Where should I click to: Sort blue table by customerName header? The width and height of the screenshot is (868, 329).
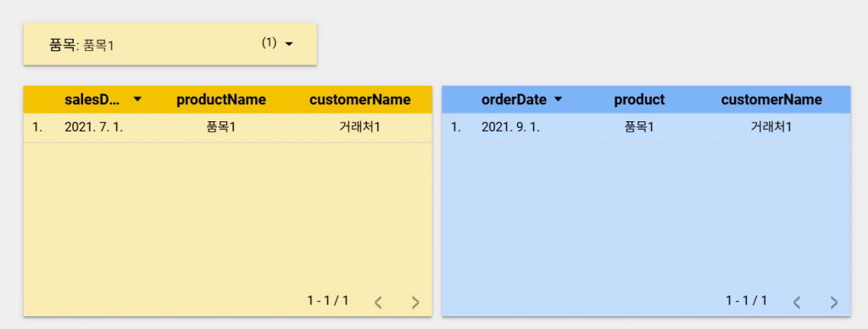tap(771, 100)
